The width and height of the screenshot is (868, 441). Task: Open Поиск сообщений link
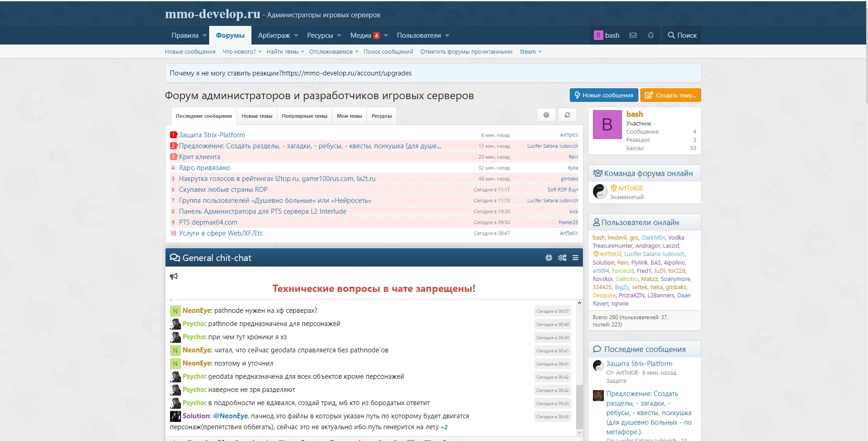click(388, 52)
